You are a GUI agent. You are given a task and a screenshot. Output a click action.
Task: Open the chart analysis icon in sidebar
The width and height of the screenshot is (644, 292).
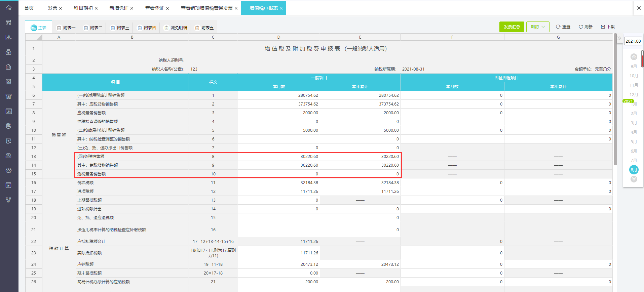(x=9, y=37)
